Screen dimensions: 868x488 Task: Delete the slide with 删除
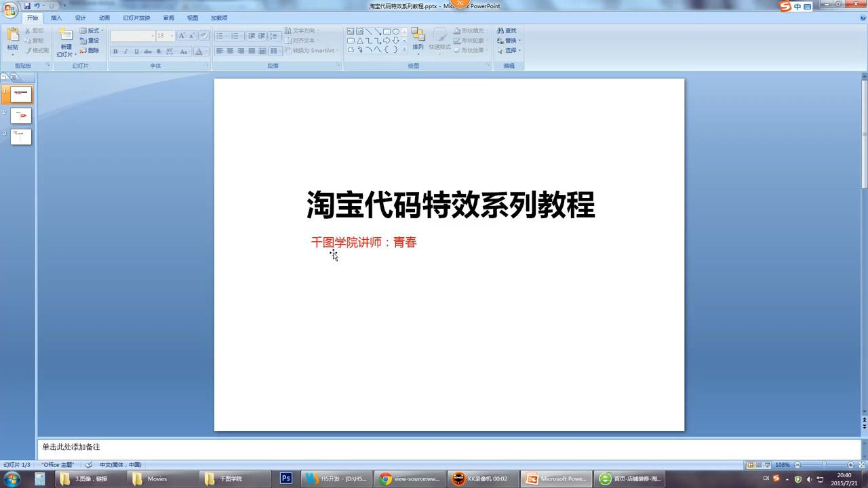click(x=90, y=50)
